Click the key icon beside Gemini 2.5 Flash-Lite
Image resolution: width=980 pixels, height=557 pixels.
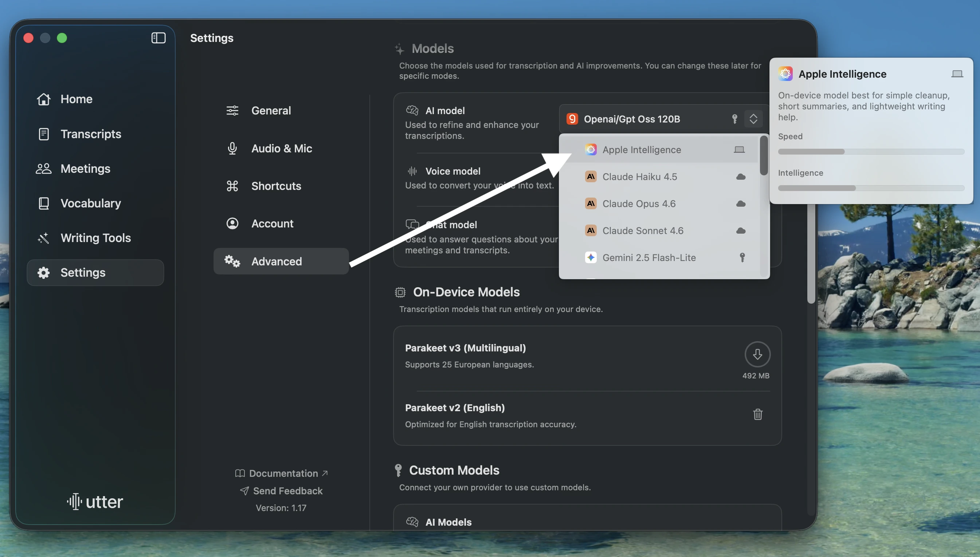(742, 257)
